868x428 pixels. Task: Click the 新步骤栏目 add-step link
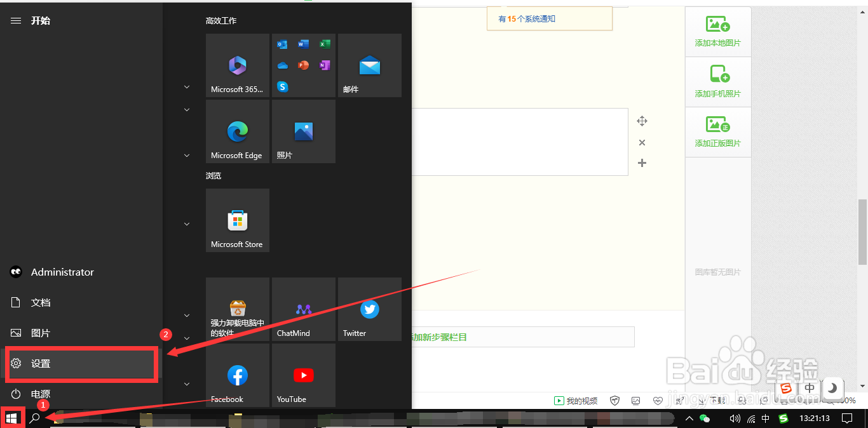point(440,337)
